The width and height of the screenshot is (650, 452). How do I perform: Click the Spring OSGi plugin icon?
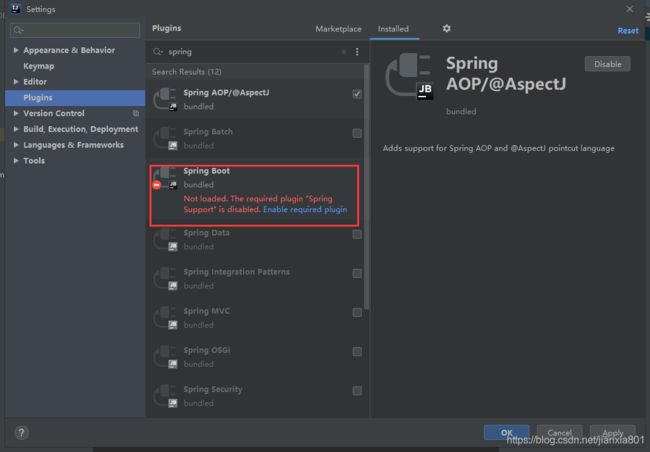pyautogui.click(x=165, y=357)
